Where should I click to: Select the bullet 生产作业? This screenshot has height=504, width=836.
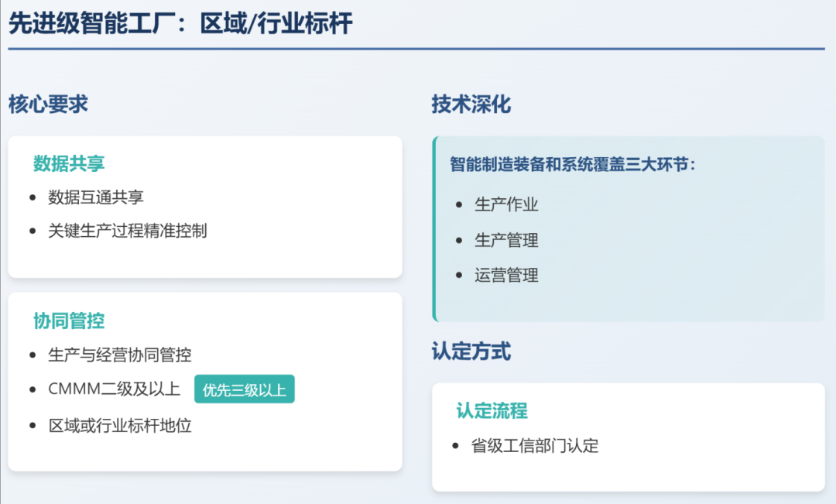click(506, 204)
